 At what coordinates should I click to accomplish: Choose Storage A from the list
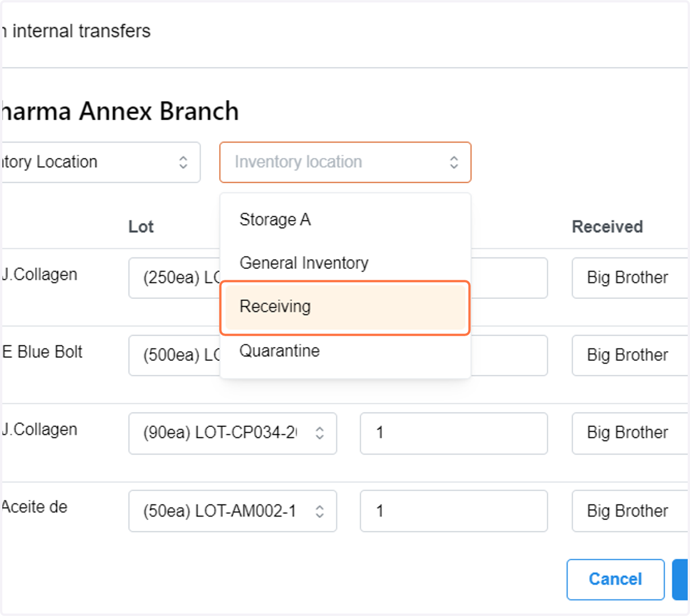345,220
